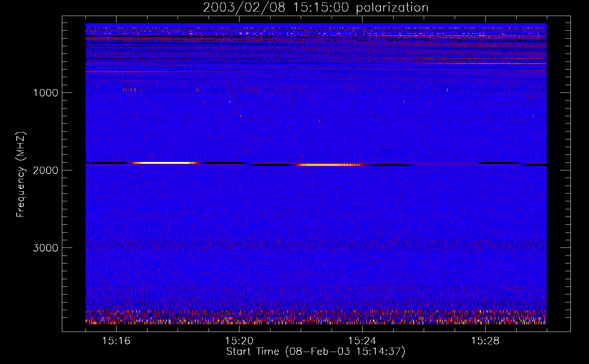Click the "1000" frequency tick label
This screenshot has height=364, width=589.
[x=45, y=92]
